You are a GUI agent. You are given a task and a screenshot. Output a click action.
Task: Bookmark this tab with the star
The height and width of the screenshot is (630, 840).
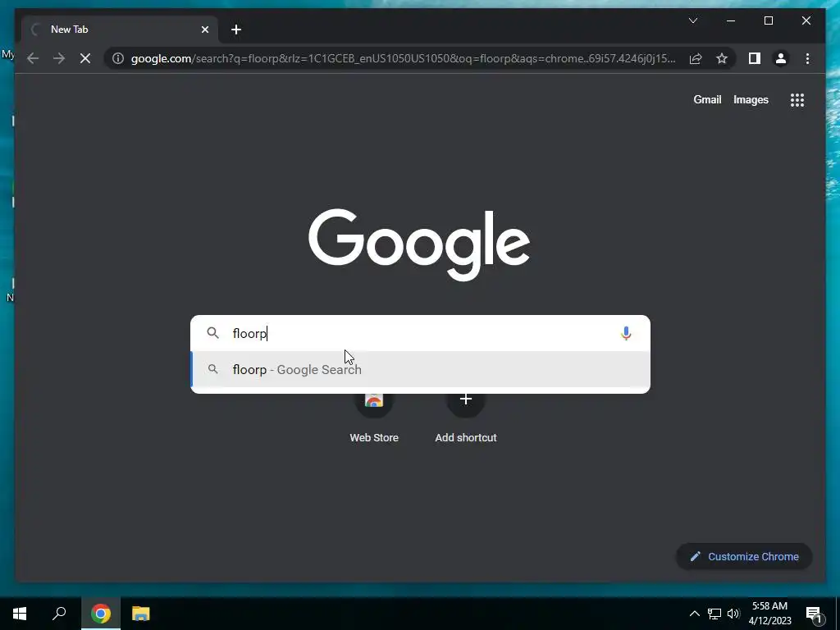[x=722, y=58]
